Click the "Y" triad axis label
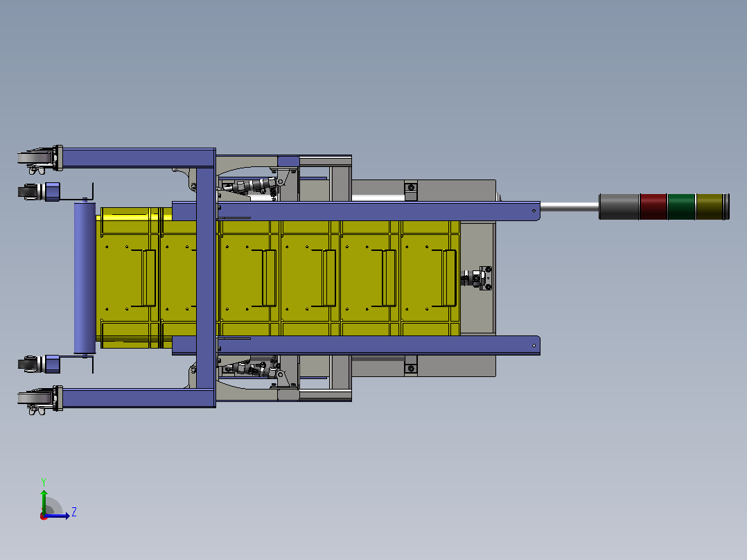The height and width of the screenshot is (560, 747). pyautogui.click(x=44, y=482)
